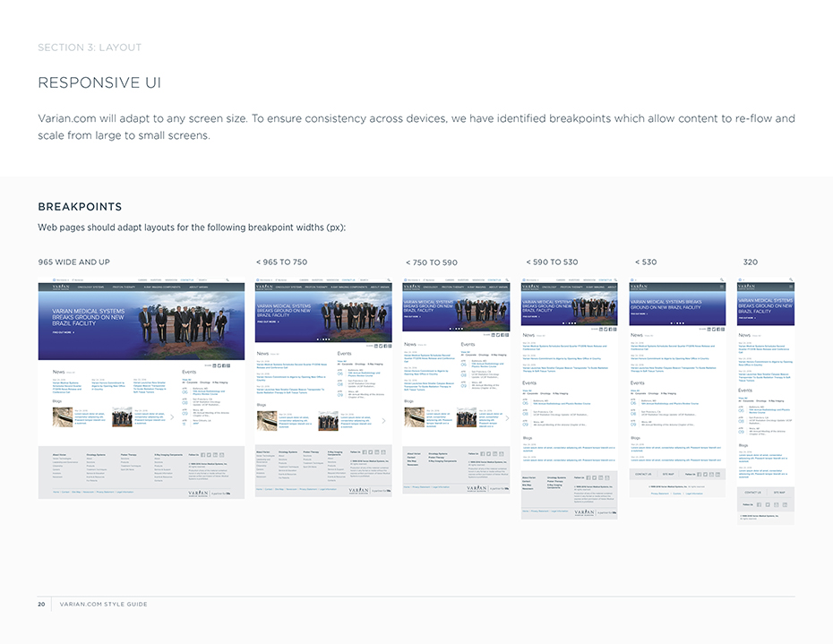Advance blogs with the chevron in the 965 wide mockup
Viewport: 833px width, 644px height.
click(172, 416)
